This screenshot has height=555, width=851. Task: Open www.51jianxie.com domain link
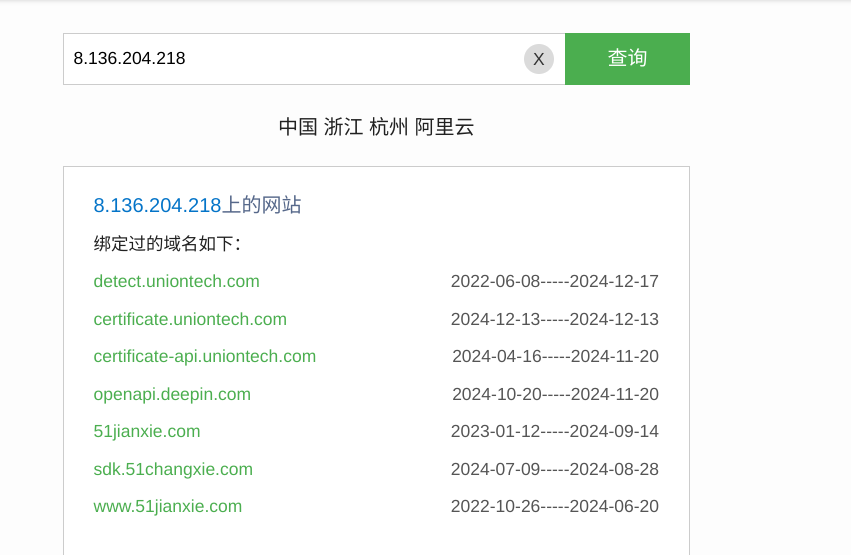pos(168,506)
